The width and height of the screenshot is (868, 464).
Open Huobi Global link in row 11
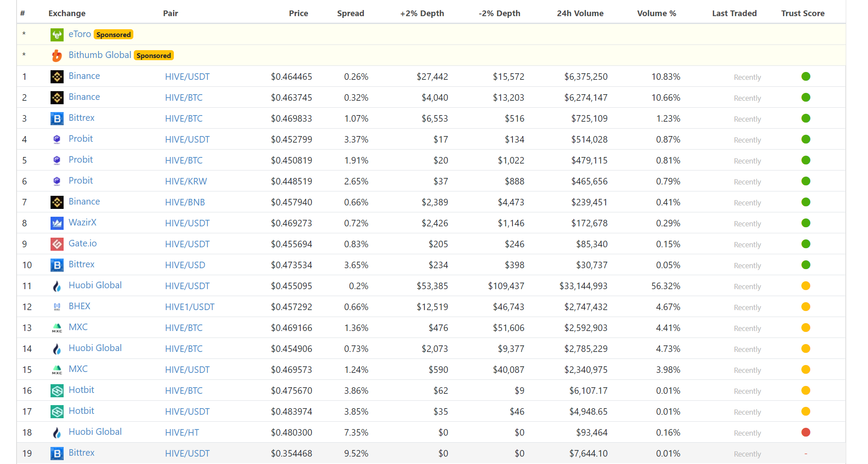[95, 285]
